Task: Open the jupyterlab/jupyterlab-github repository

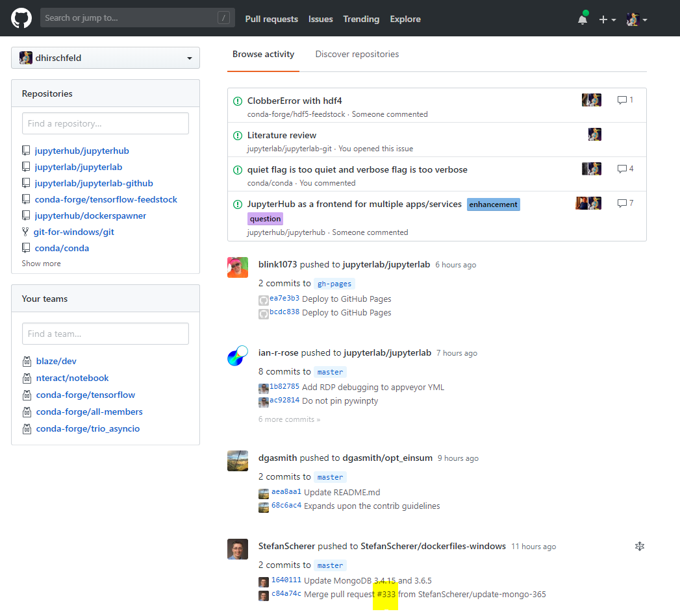Action: [94, 183]
